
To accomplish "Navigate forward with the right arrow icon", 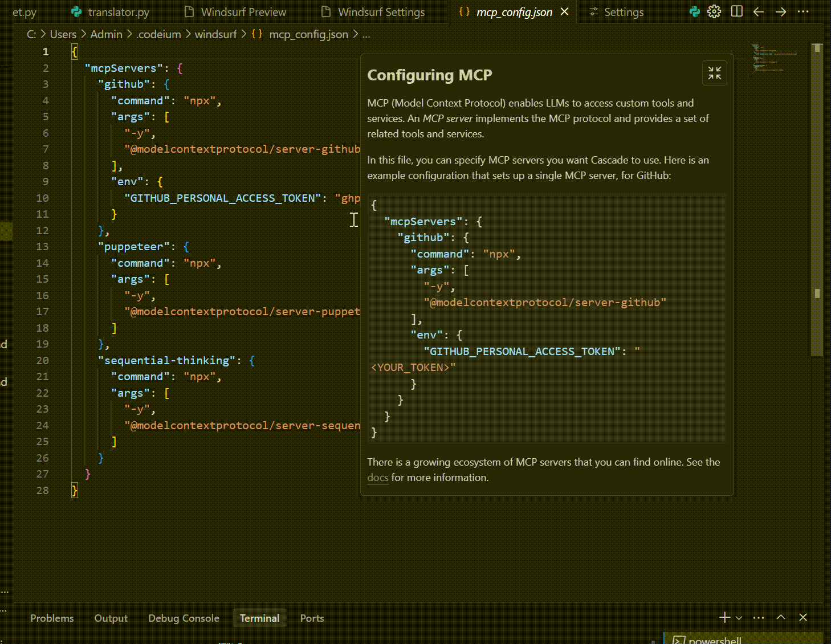I will point(781,12).
